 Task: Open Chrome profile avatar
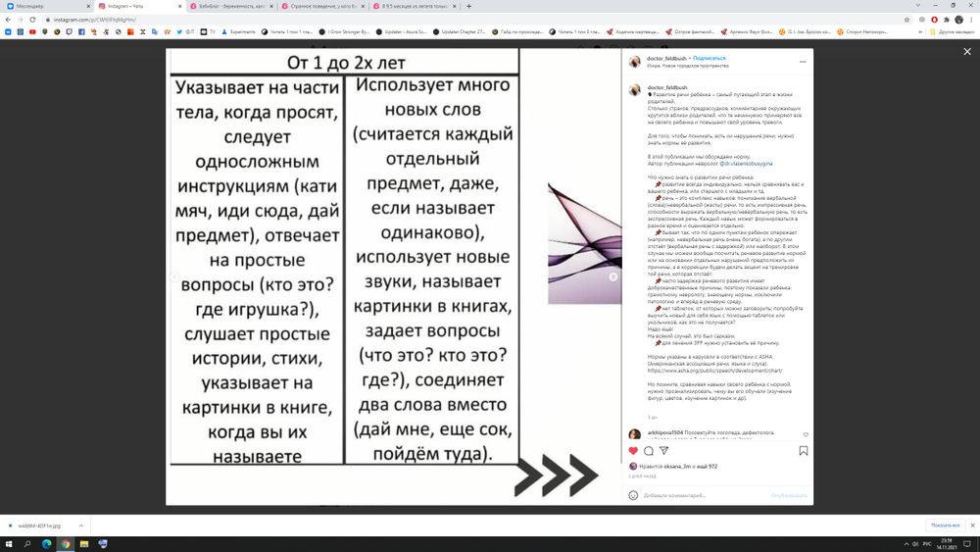point(958,20)
